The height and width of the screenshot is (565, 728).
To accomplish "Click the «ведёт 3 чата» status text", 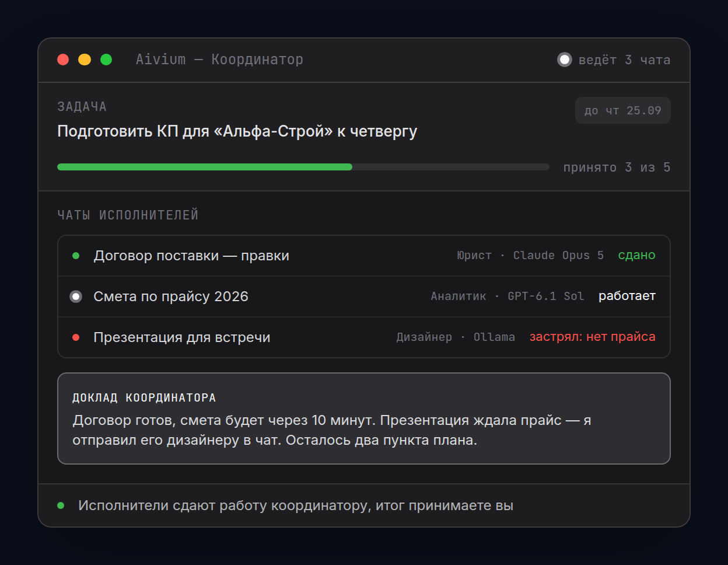I will (624, 60).
